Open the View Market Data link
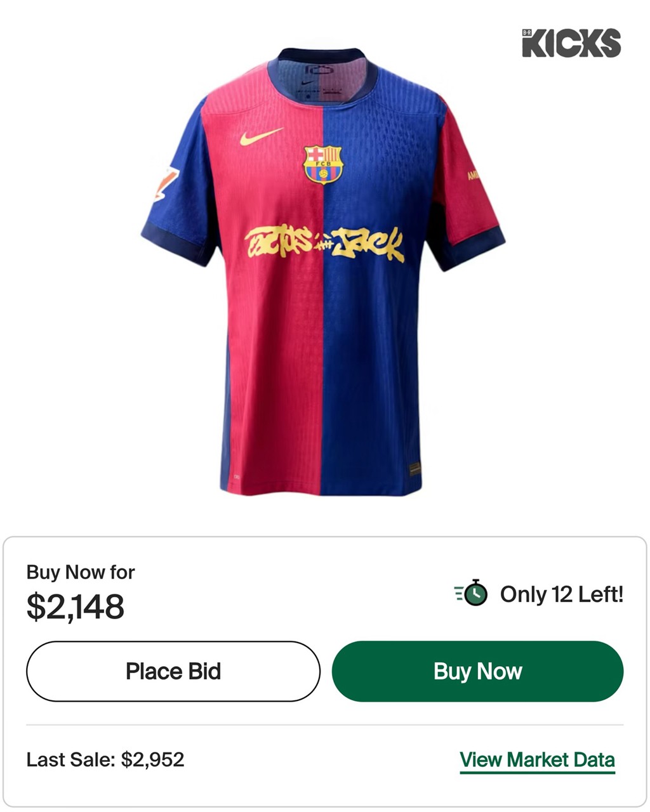Viewport: 650px width, 812px height. (x=537, y=759)
